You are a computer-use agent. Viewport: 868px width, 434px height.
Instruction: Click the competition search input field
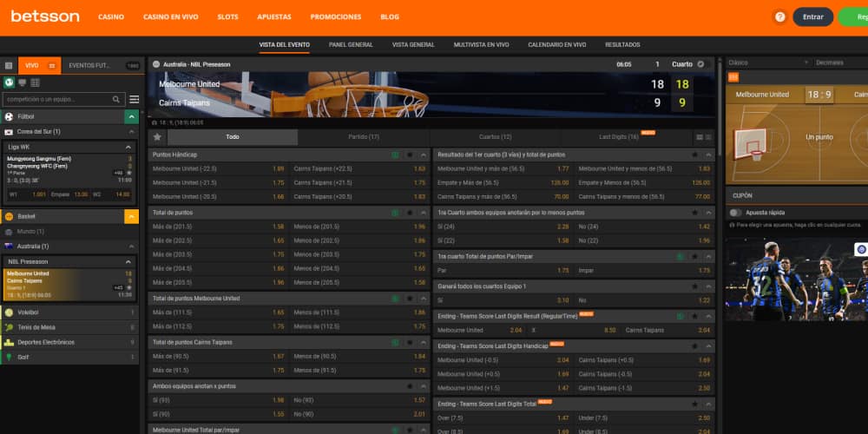click(x=56, y=100)
